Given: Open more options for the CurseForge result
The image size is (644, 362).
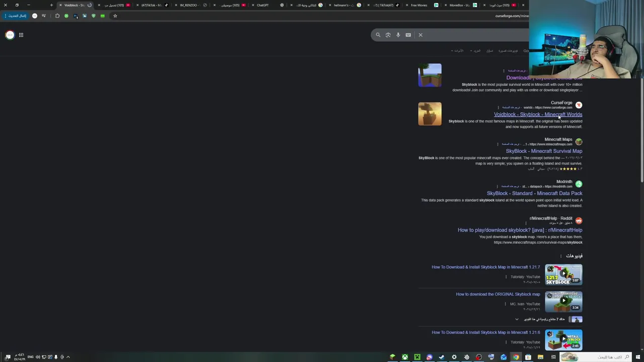Looking at the screenshot, I should 498,108.
